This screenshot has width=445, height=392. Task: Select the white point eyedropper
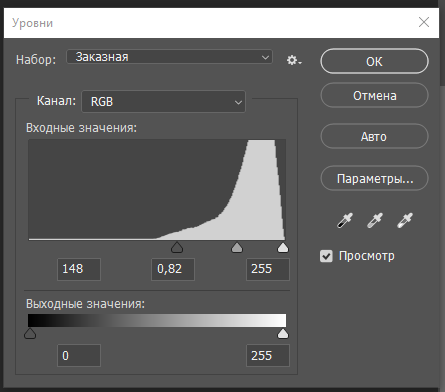tap(405, 220)
